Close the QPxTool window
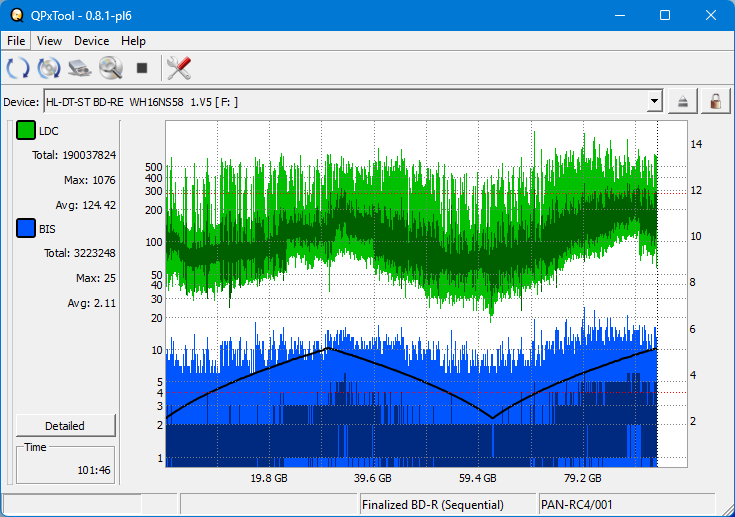The image size is (735, 517). (711, 15)
